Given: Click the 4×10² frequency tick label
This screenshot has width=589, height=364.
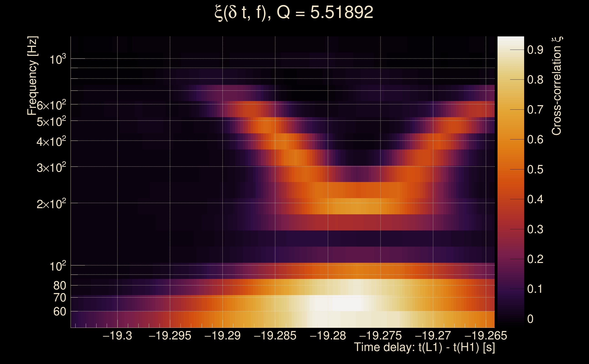Looking at the screenshot, I should click(51, 142).
